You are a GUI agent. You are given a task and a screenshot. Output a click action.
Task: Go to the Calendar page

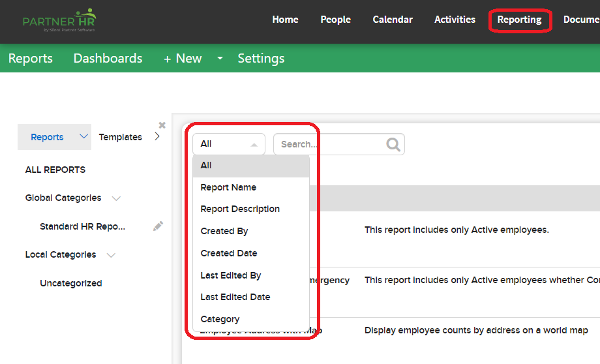(x=393, y=20)
